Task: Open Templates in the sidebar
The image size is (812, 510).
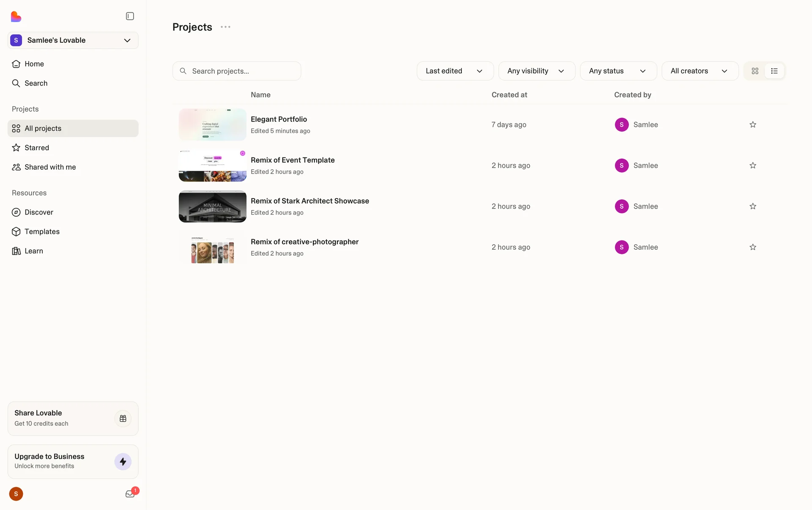Action: [42, 232]
